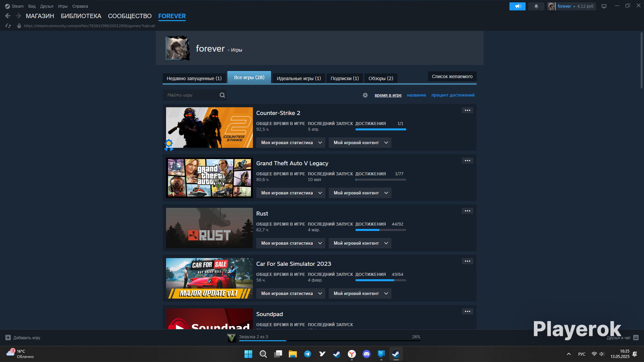644x362 pixels.
Task: Select the 'Все игры (28)' tab
Action: click(x=249, y=77)
